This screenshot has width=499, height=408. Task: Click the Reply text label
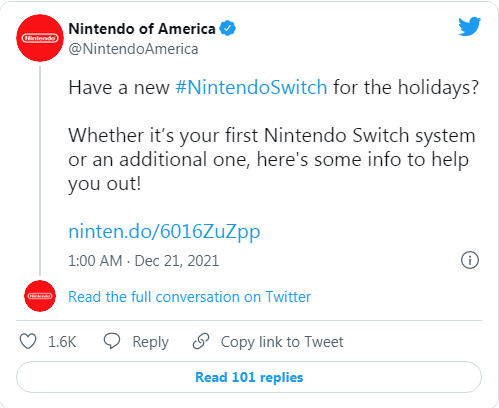tap(150, 342)
